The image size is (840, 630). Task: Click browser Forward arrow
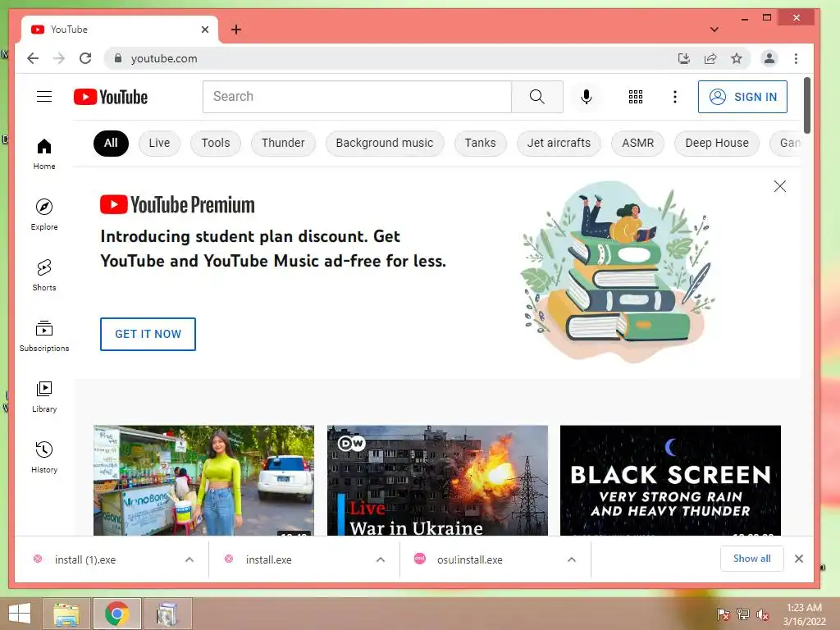tap(59, 58)
